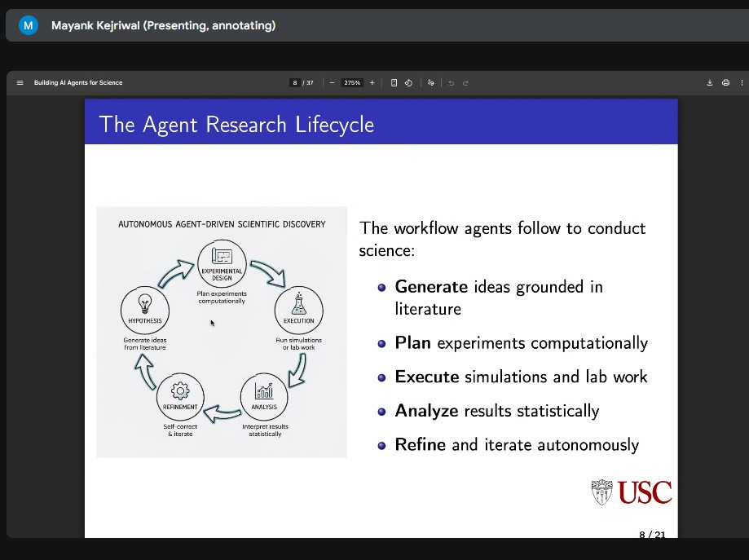
Task: Click the Experimental Design circle in diagram
Action: pos(222,264)
